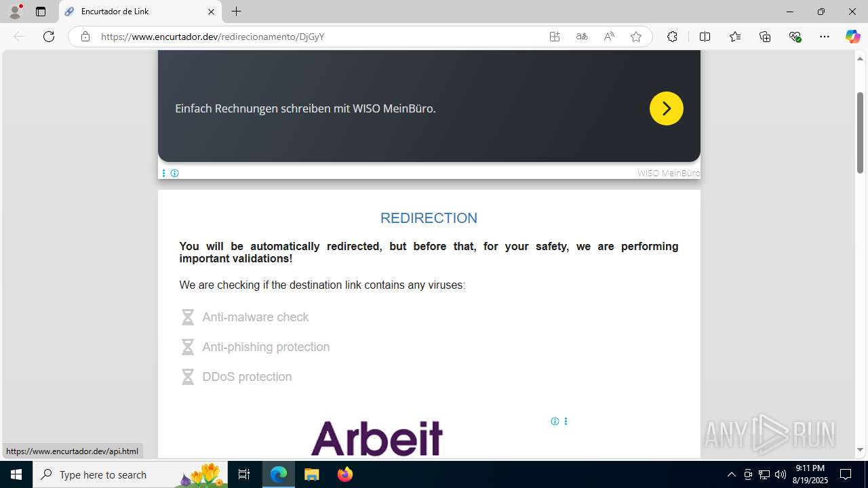868x488 pixels.
Task: Click the volume speaker icon
Action: pos(781,474)
